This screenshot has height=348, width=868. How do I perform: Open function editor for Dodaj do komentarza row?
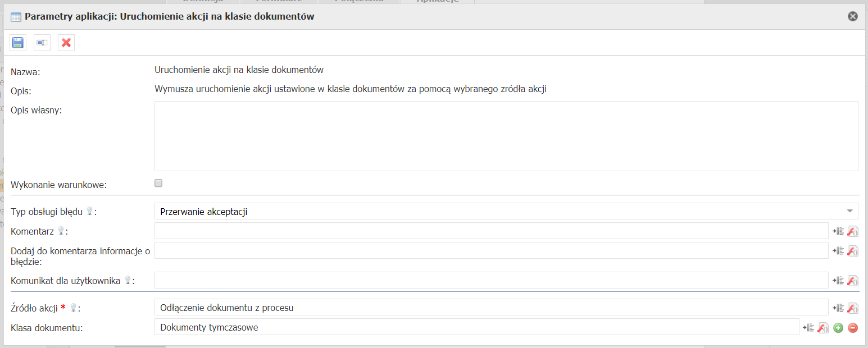853,251
